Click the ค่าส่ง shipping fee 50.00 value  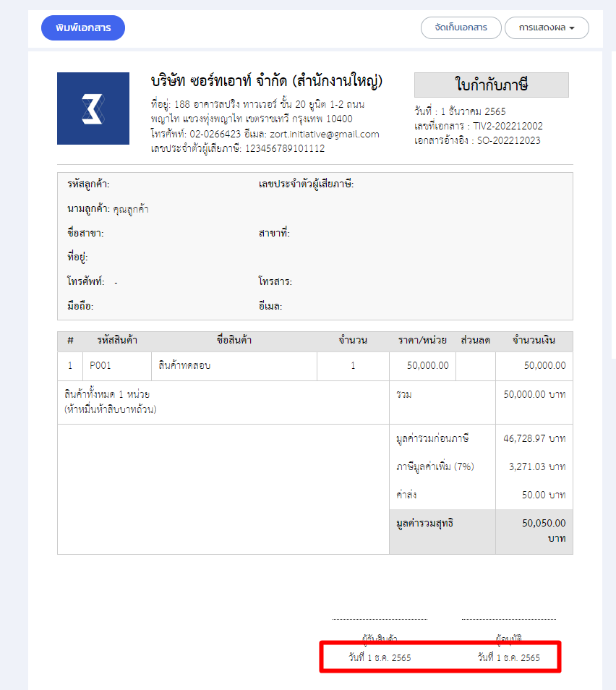tap(544, 495)
